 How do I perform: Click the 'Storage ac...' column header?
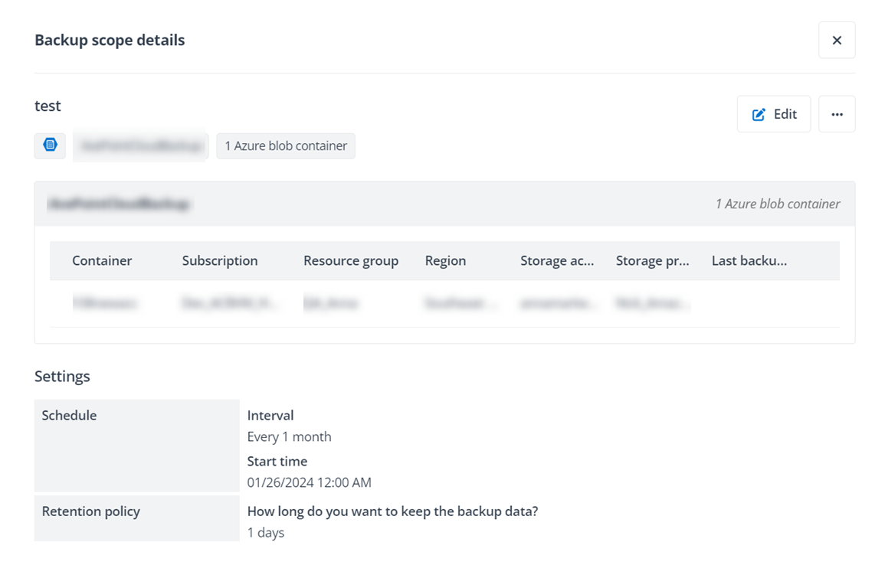[x=557, y=260]
